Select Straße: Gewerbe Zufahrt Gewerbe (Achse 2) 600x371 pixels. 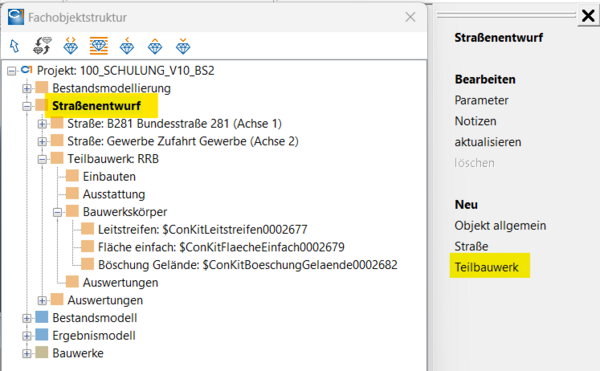pos(183,141)
